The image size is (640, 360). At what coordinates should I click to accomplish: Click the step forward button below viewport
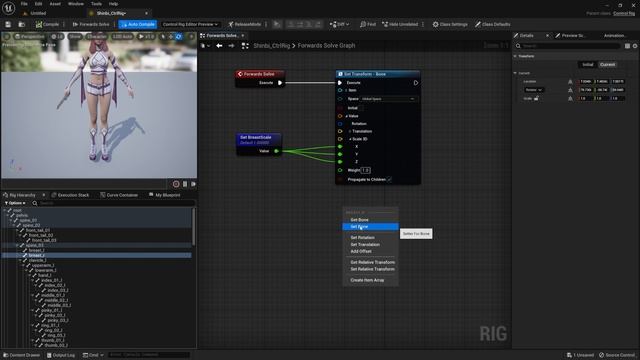[193, 184]
